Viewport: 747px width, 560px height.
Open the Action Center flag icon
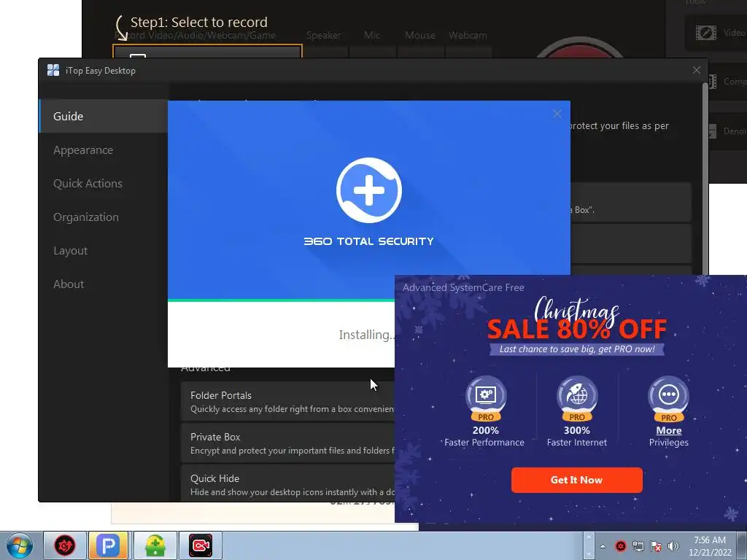point(656,546)
